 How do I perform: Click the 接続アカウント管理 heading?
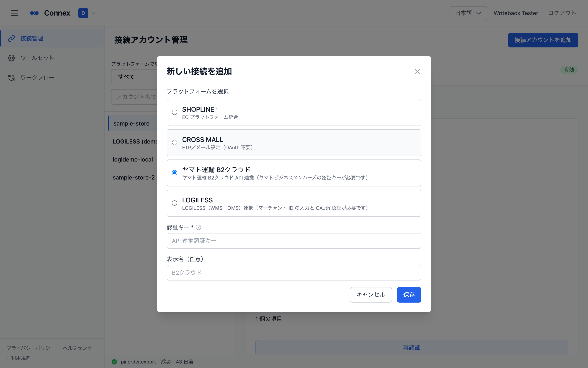[151, 40]
